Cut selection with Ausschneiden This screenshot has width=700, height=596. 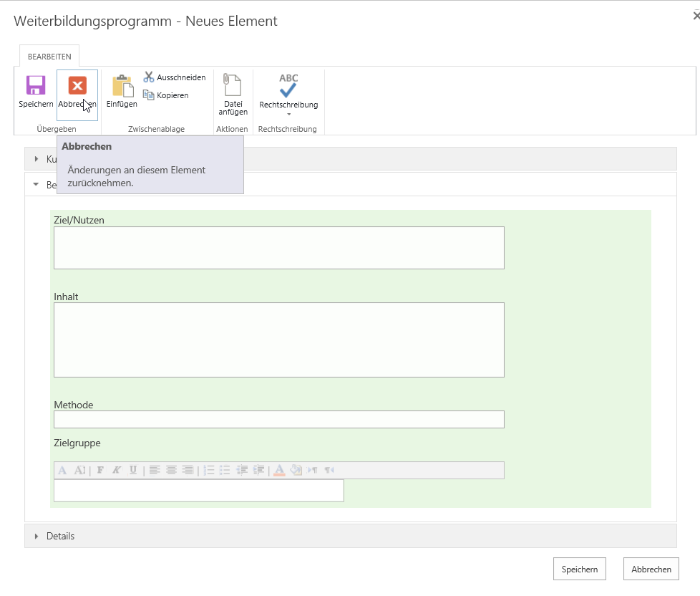[175, 77]
